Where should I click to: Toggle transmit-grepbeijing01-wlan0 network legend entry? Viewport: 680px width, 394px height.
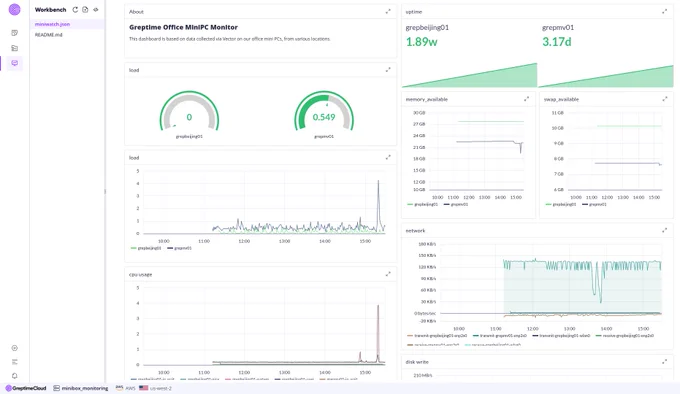(x=561, y=335)
